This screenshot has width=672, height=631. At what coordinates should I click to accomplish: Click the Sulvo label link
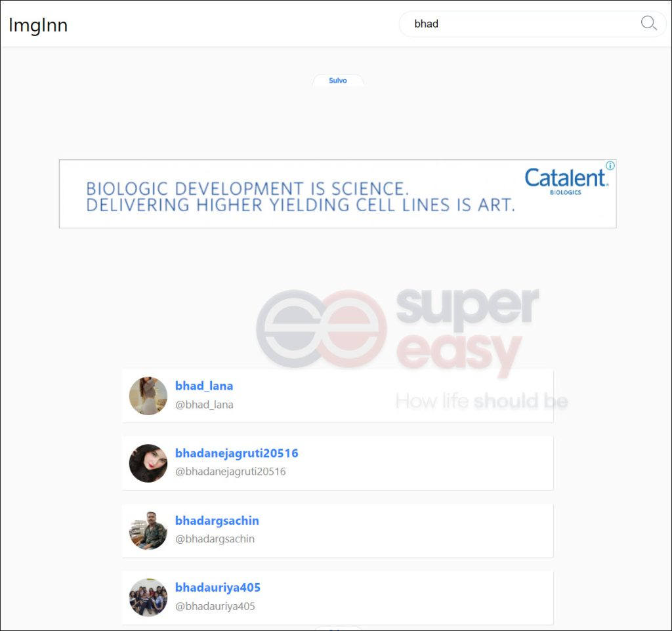[338, 81]
